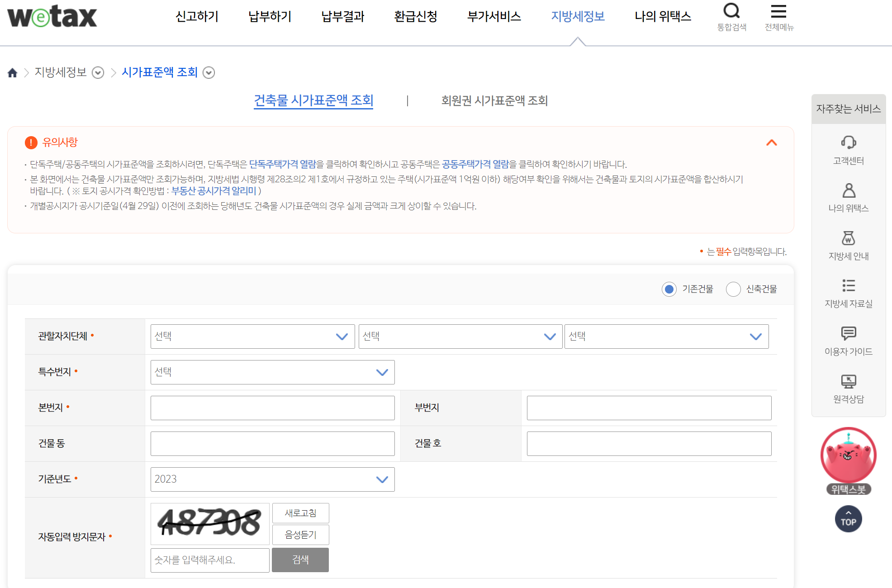The height and width of the screenshot is (588, 892).
Task: Collapse the 유의사항 notice panel
Action: click(771, 143)
